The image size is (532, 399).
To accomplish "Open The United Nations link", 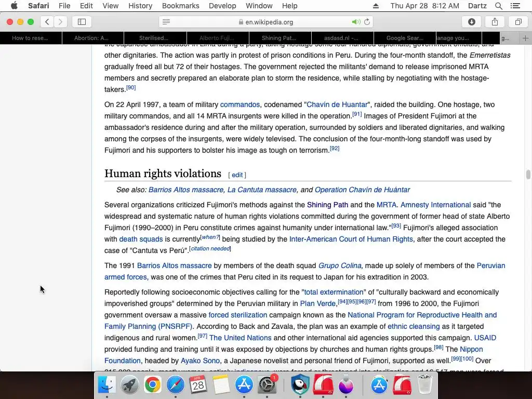I will tap(240, 338).
